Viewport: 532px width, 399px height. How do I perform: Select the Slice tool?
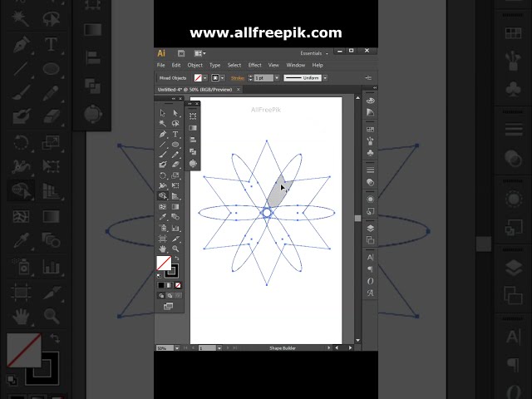[x=175, y=239]
